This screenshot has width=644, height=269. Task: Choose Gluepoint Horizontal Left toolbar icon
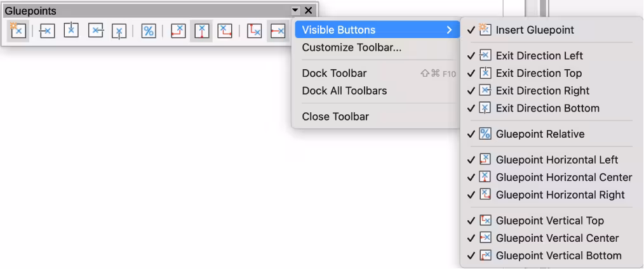click(178, 30)
